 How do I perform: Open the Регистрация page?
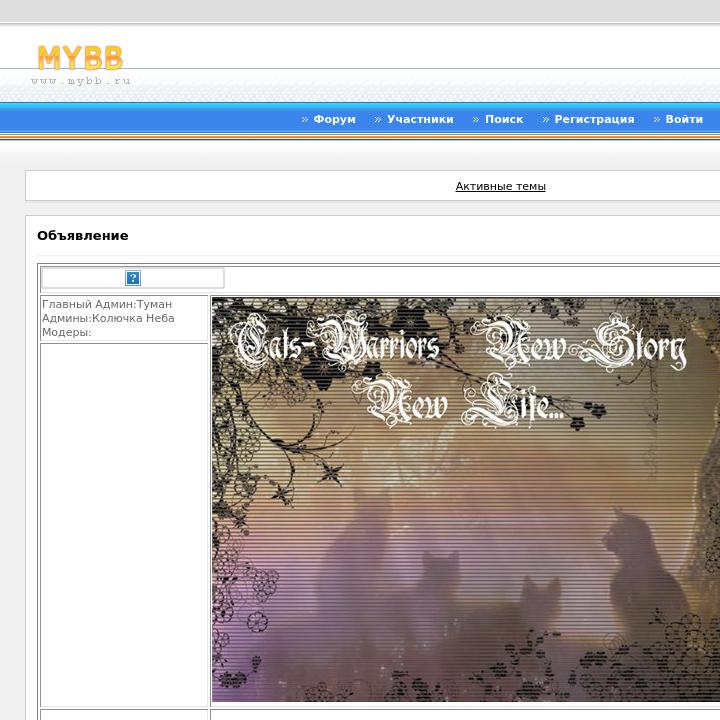point(594,119)
